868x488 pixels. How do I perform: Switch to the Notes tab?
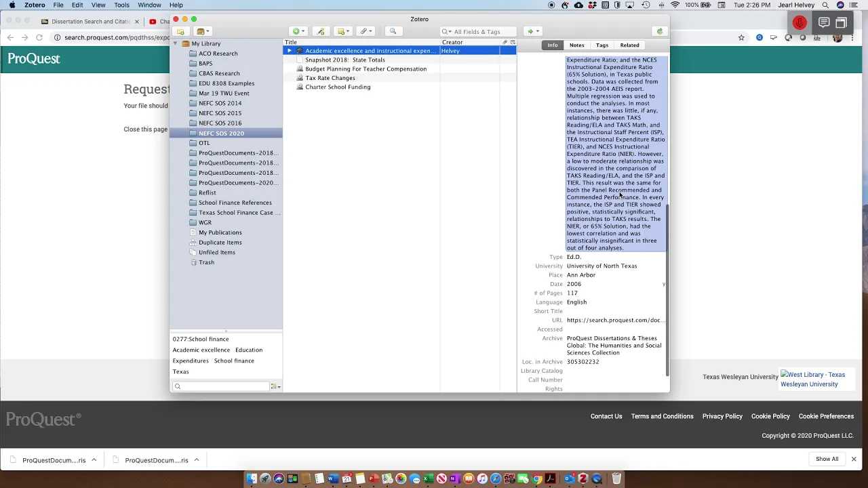point(576,45)
